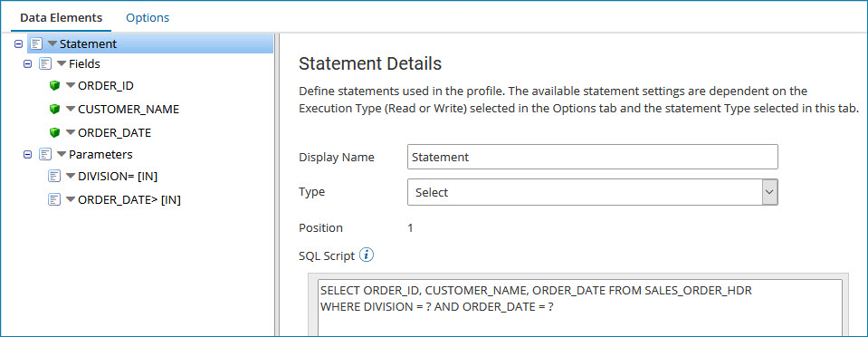Select the Fields tree row
The image size is (868, 337).
pos(84,63)
